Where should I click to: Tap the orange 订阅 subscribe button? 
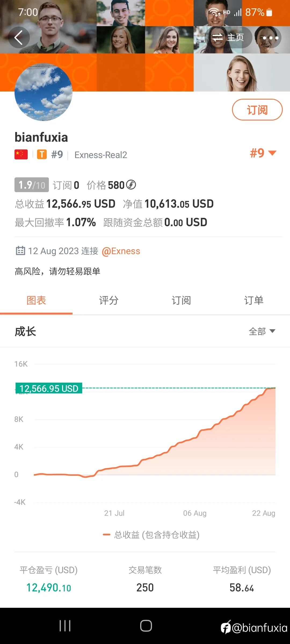coord(257,110)
